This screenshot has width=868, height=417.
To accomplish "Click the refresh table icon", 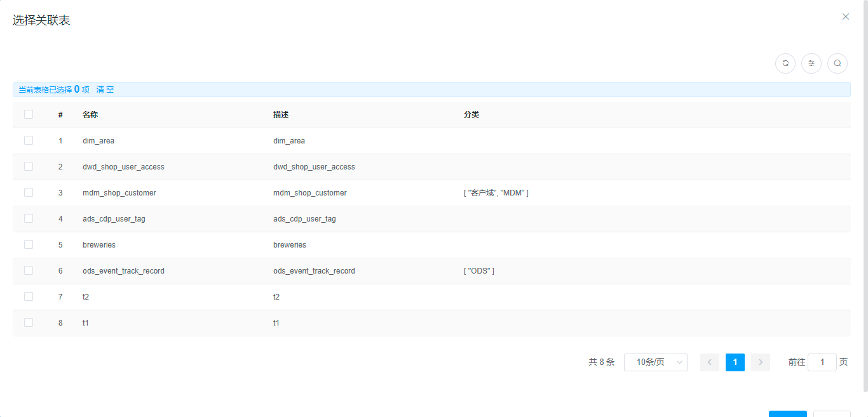I will 785,63.
